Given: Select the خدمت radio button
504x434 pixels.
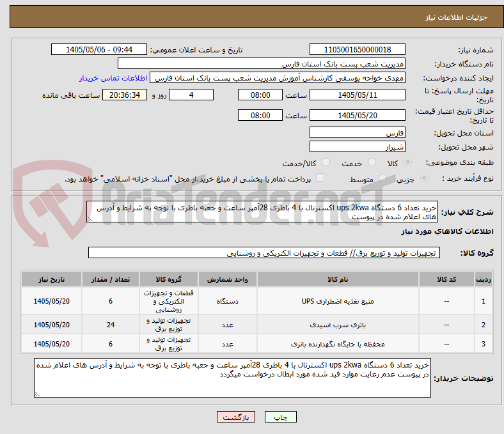Looking at the screenshot, I should 372,162.
